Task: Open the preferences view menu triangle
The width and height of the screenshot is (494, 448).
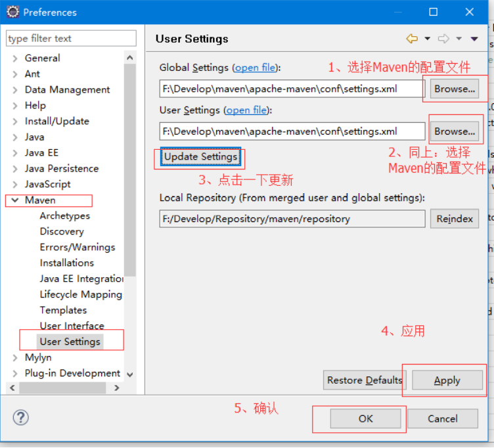Action: click(x=474, y=39)
